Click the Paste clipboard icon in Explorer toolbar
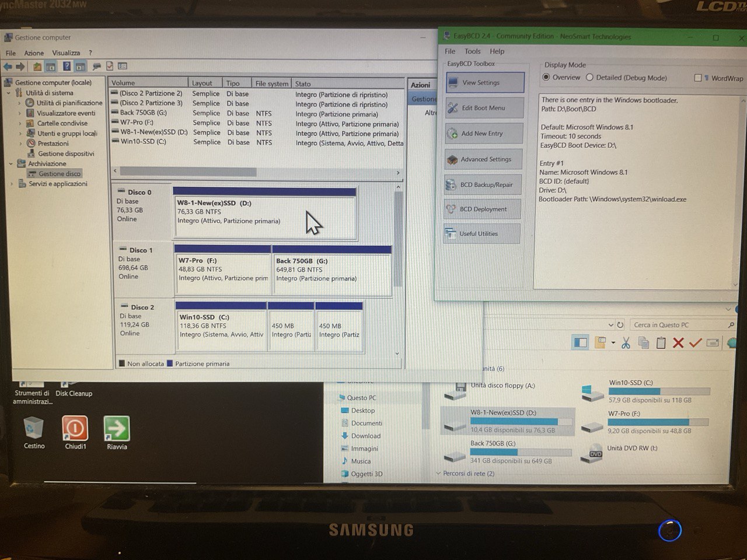This screenshot has height=560, width=747. (x=661, y=343)
